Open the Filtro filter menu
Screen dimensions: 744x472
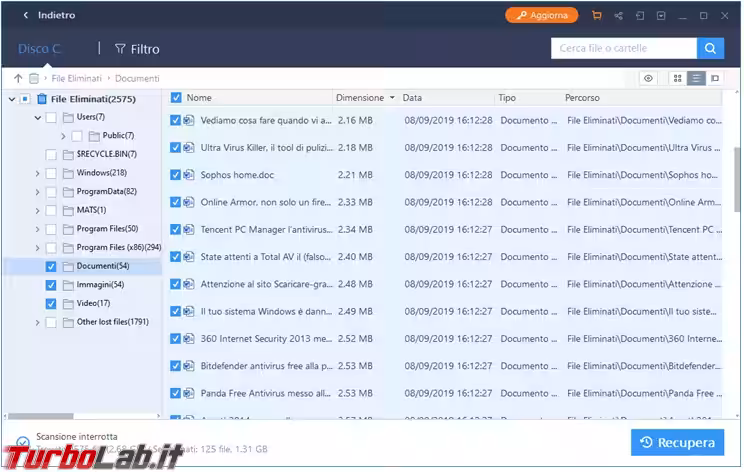(x=137, y=48)
